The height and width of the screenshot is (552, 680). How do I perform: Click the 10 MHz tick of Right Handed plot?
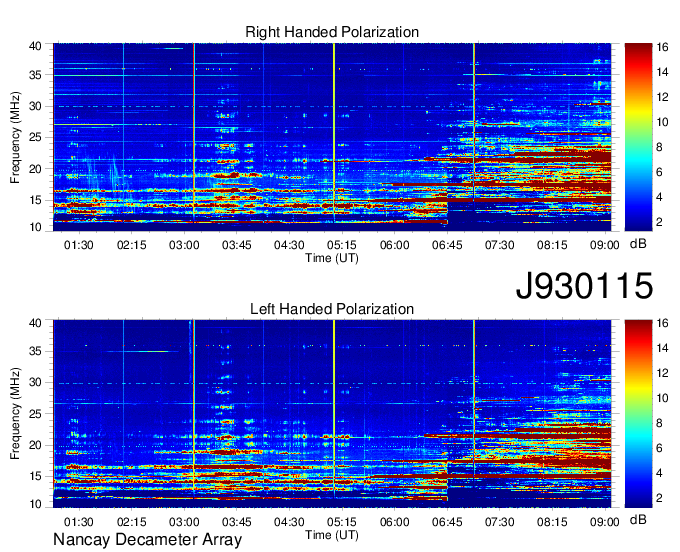point(36,227)
